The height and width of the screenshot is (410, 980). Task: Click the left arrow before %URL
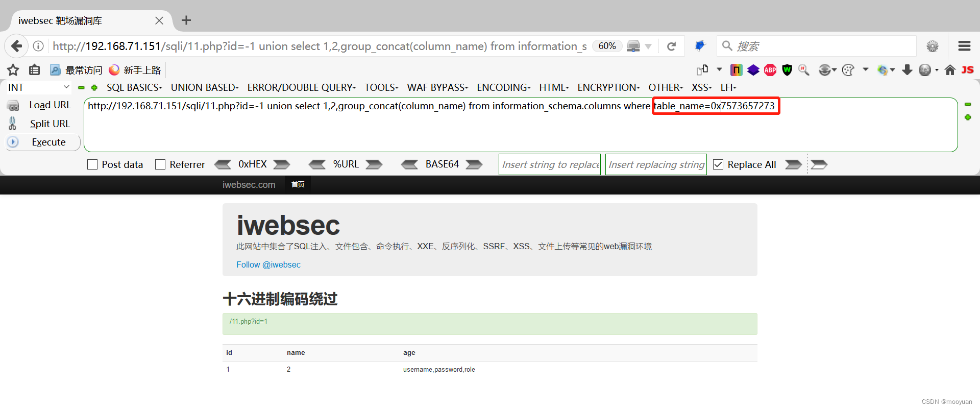click(317, 164)
